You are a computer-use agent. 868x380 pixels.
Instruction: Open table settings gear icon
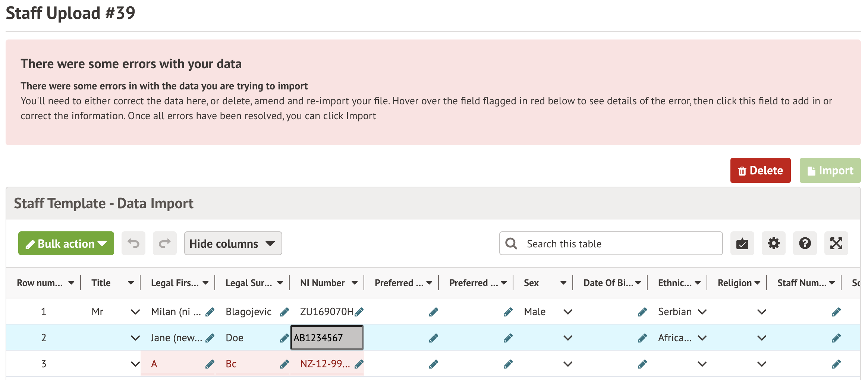(x=773, y=244)
